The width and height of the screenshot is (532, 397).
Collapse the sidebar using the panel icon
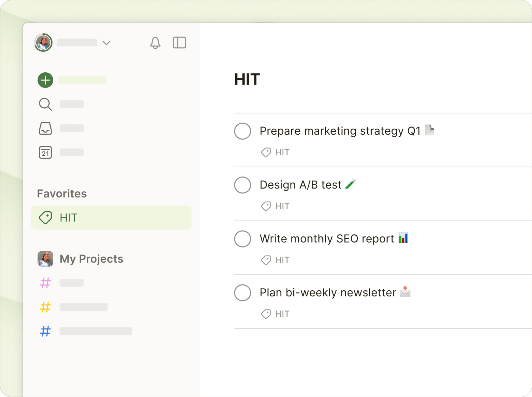click(x=179, y=43)
